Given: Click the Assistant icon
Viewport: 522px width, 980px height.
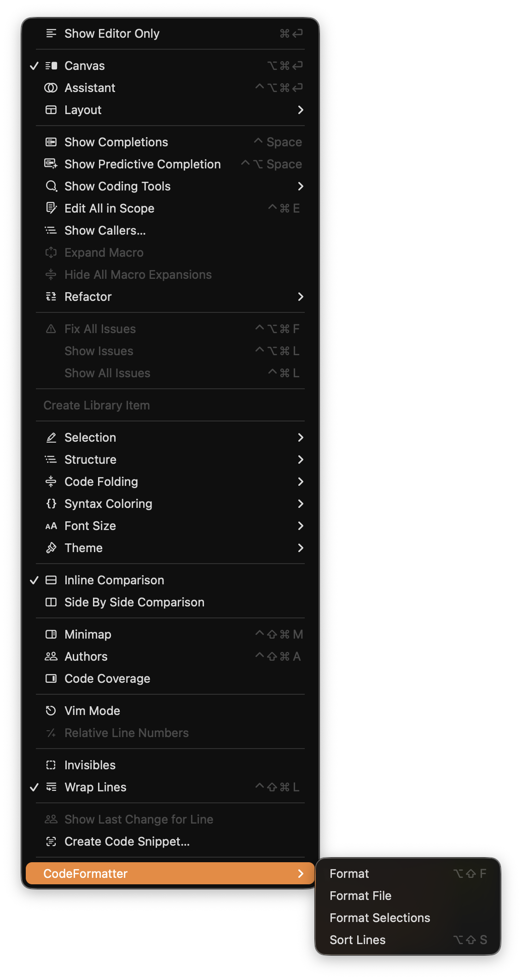Looking at the screenshot, I should [52, 88].
